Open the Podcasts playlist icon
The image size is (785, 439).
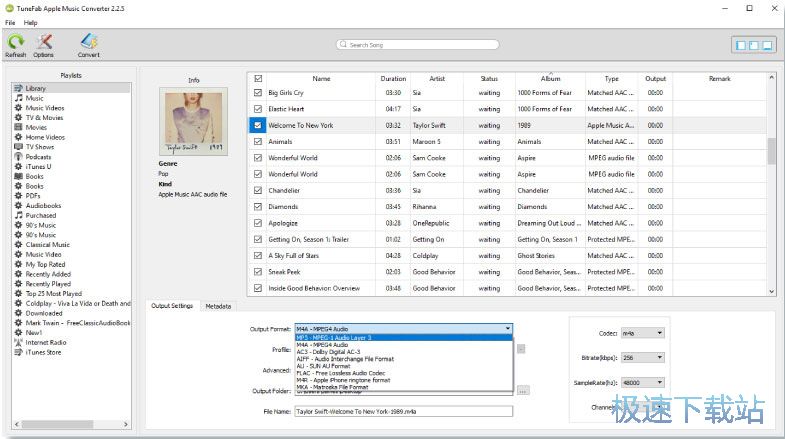[19, 157]
